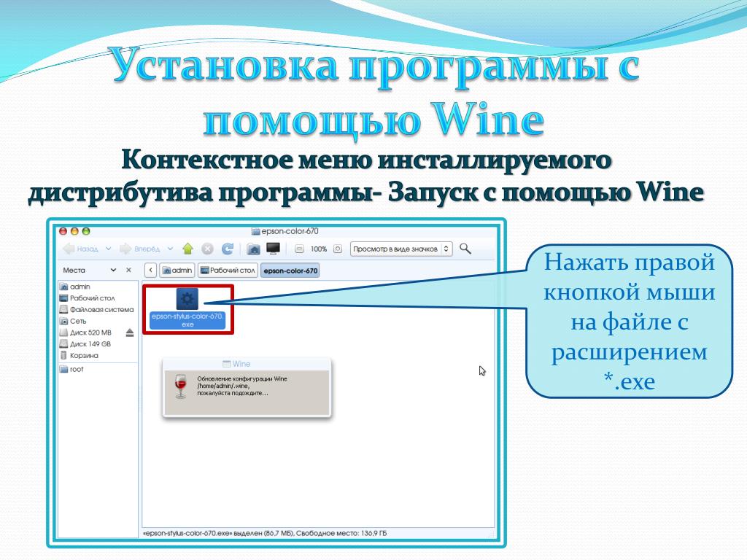Select Диск 520 MB in sidebar
Screen dimensions: 747x560
click(85, 332)
